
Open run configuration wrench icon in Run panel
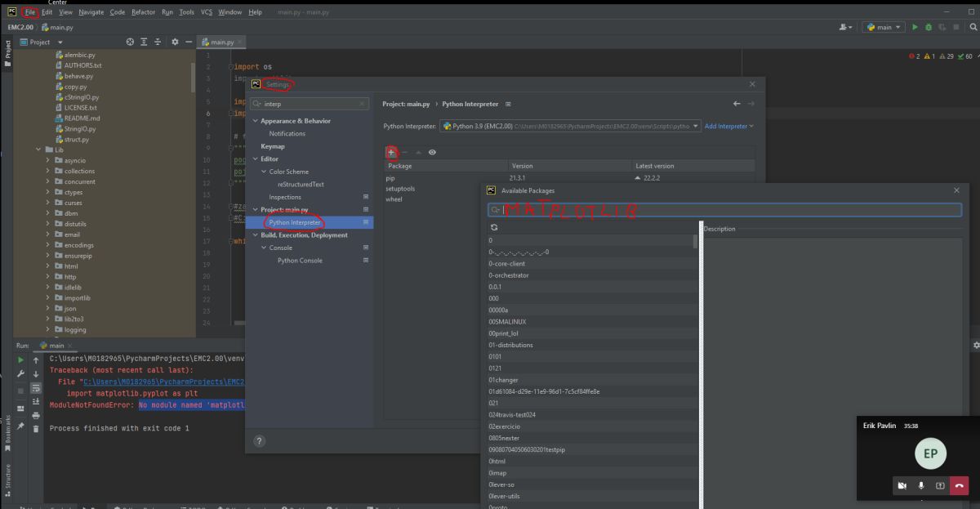pyautogui.click(x=21, y=373)
